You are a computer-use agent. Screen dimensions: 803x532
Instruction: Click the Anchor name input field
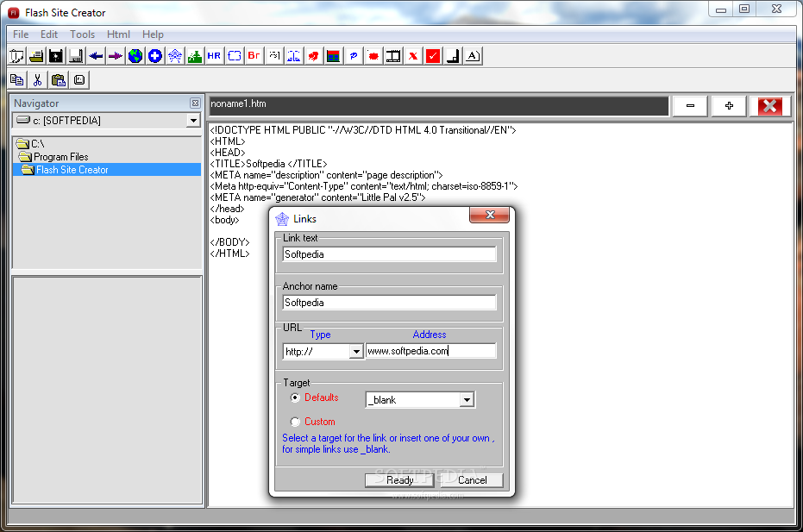point(389,303)
